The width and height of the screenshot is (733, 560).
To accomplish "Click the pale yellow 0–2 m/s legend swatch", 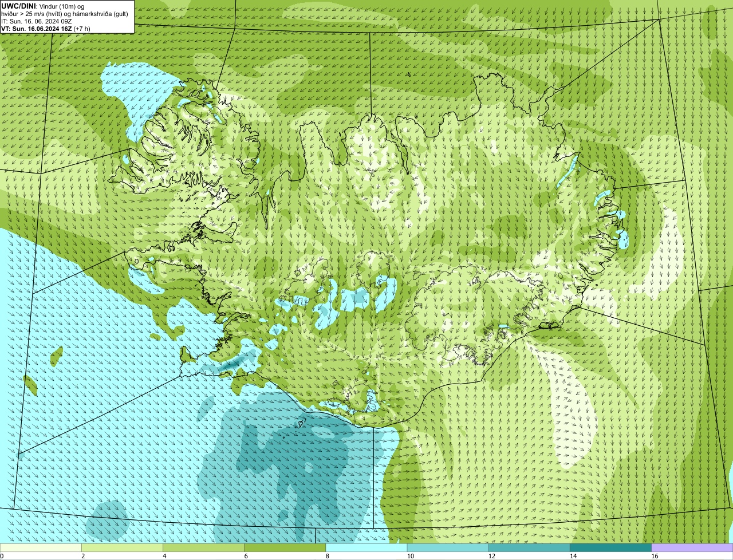I will (41, 548).
